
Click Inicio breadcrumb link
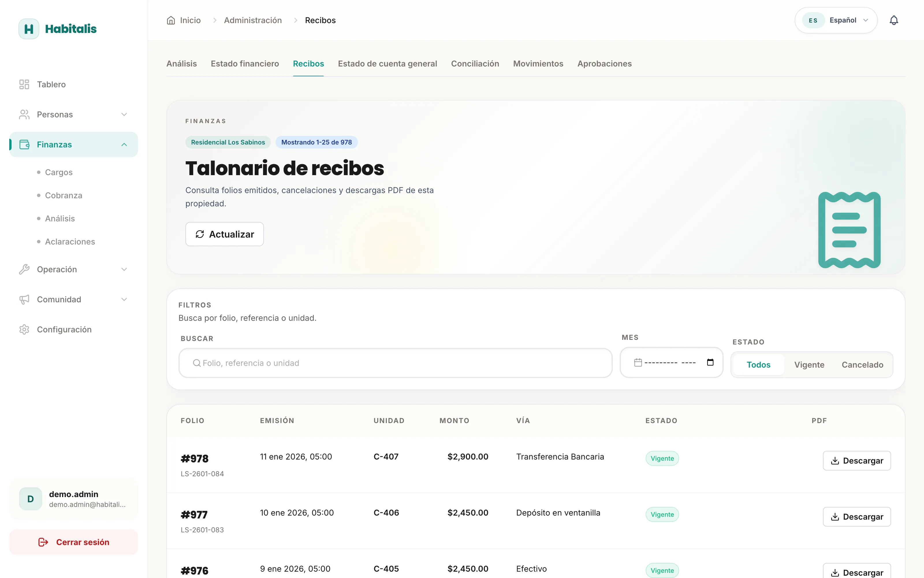click(x=190, y=20)
